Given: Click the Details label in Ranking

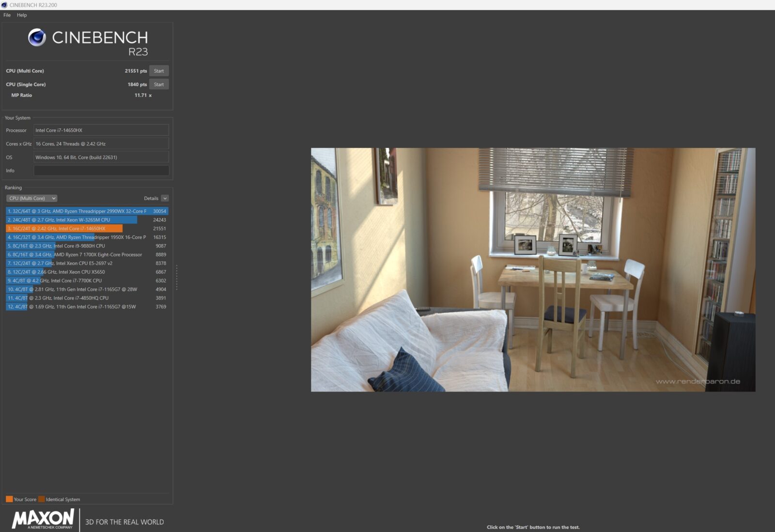Looking at the screenshot, I should tap(151, 198).
